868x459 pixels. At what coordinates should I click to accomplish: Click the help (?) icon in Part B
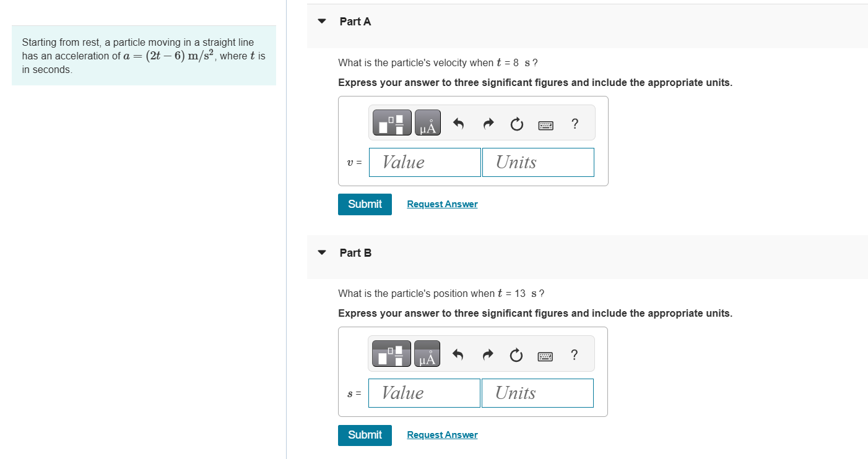click(x=574, y=354)
